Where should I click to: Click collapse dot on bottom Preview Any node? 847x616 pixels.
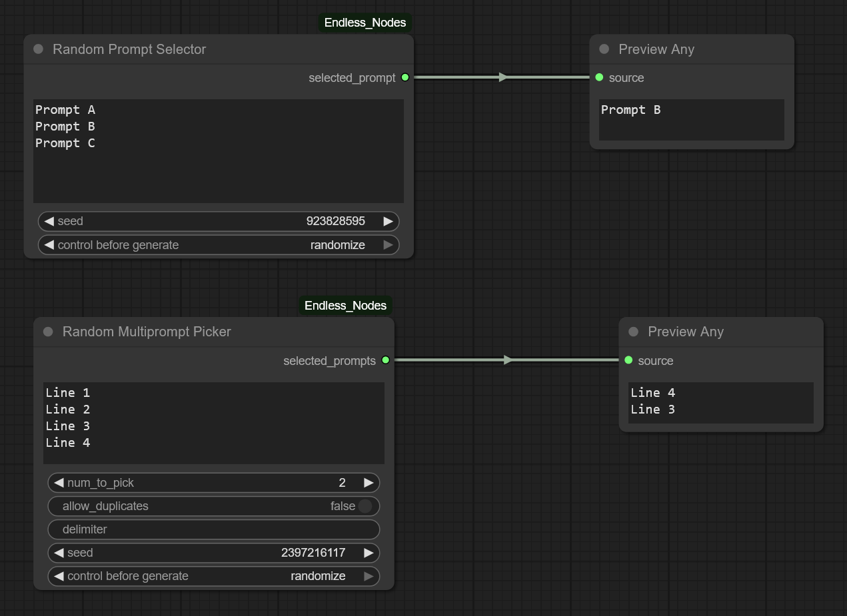tap(633, 332)
